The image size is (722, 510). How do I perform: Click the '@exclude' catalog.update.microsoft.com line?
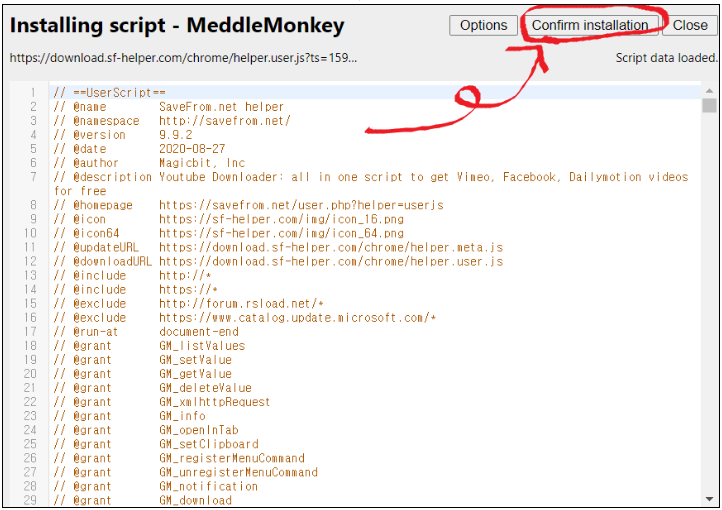pos(245,318)
